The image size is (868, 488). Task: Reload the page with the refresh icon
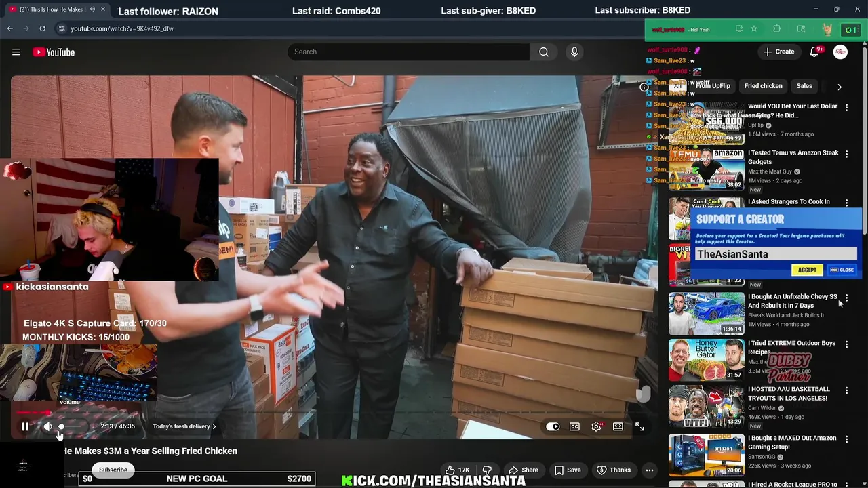[x=42, y=28]
